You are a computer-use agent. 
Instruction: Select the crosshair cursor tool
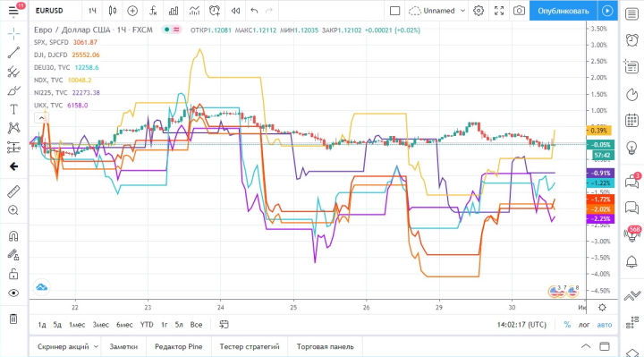pos(13,34)
